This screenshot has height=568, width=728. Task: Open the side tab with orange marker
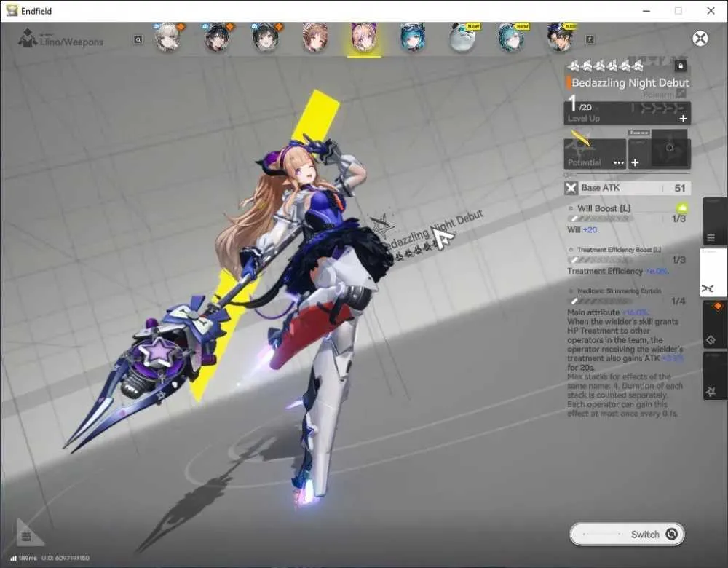(715, 324)
